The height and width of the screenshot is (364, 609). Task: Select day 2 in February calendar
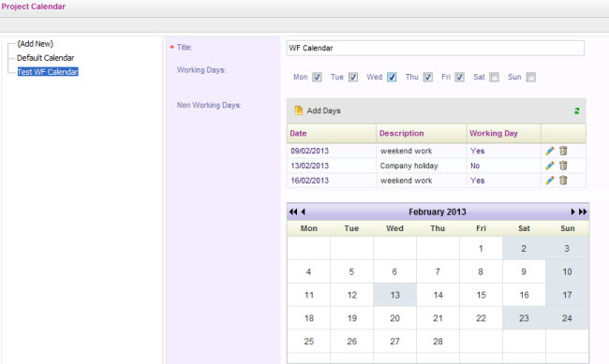click(524, 248)
